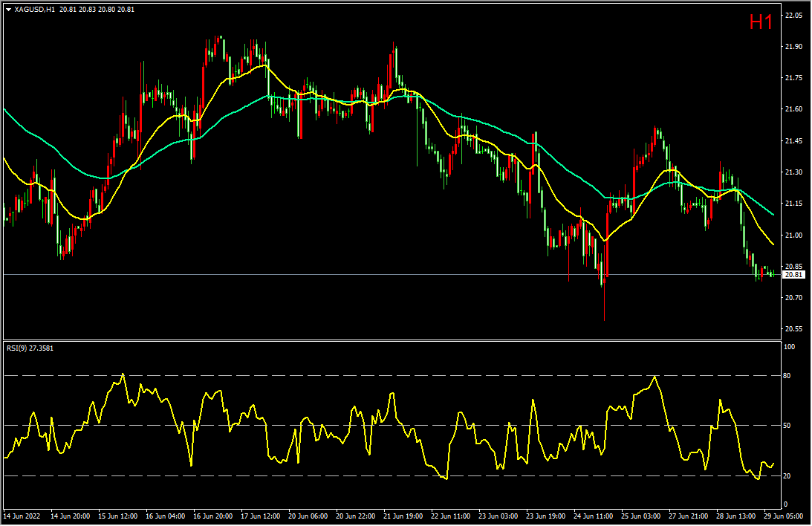This screenshot has width=812, height=526.
Task: Click the RSI scale value 100
Action: 789,347
